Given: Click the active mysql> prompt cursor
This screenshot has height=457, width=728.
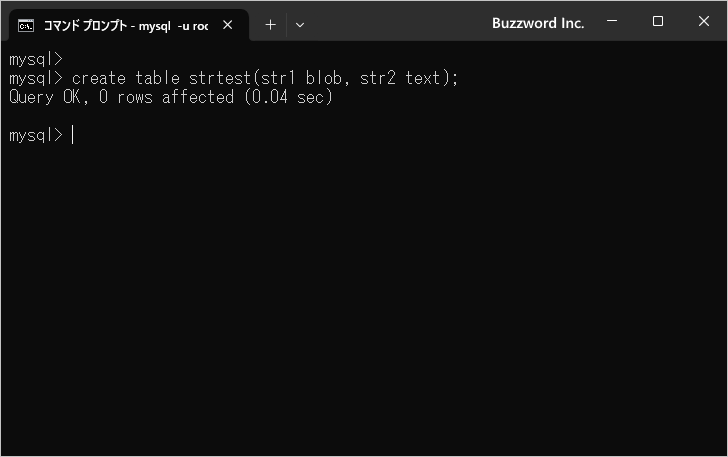Looking at the screenshot, I should [x=73, y=135].
